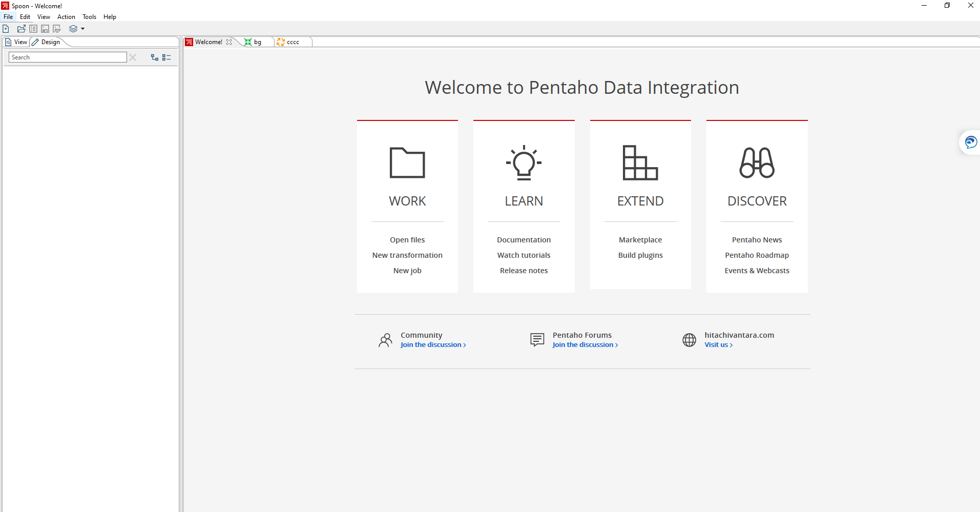Click the New transformation link

(x=407, y=255)
